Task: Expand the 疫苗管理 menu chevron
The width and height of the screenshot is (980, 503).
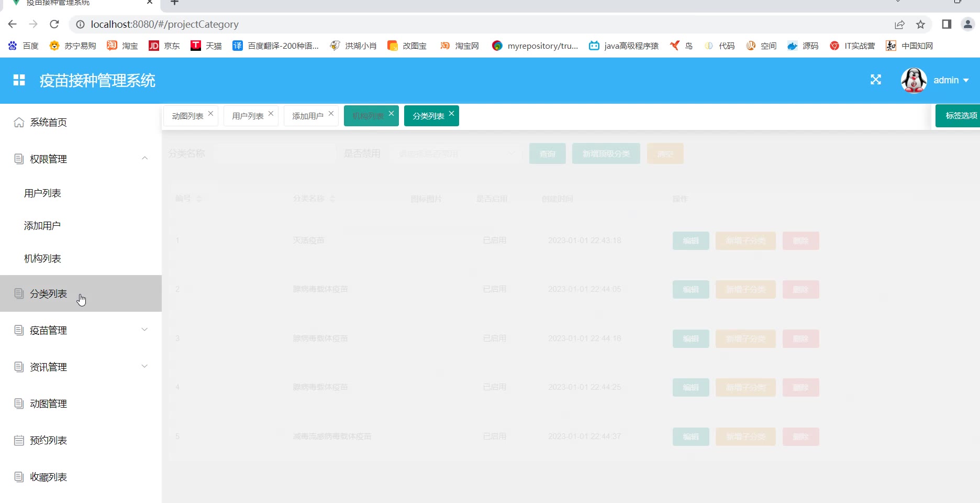Action: [145, 330]
